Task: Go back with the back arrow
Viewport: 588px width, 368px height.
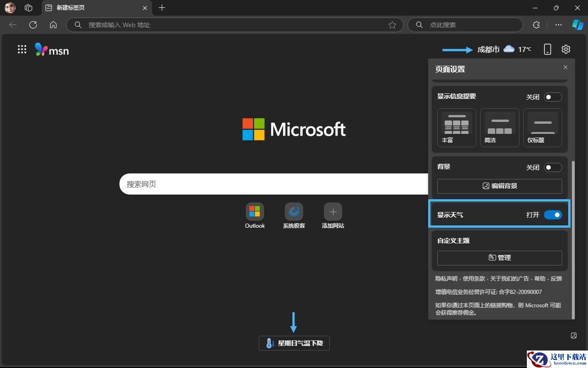Action: [x=13, y=25]
